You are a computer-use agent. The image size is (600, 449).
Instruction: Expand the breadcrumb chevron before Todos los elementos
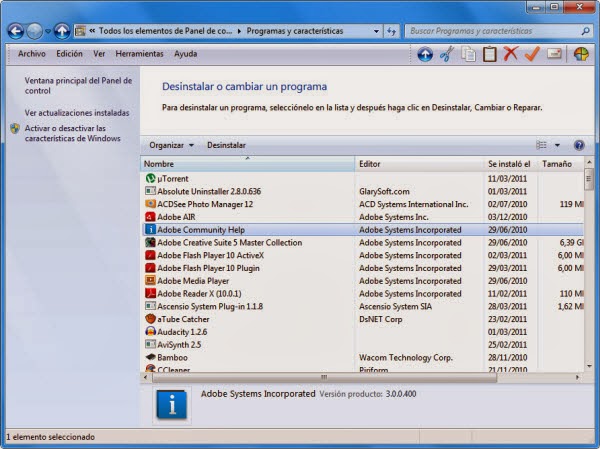[92, 31]
